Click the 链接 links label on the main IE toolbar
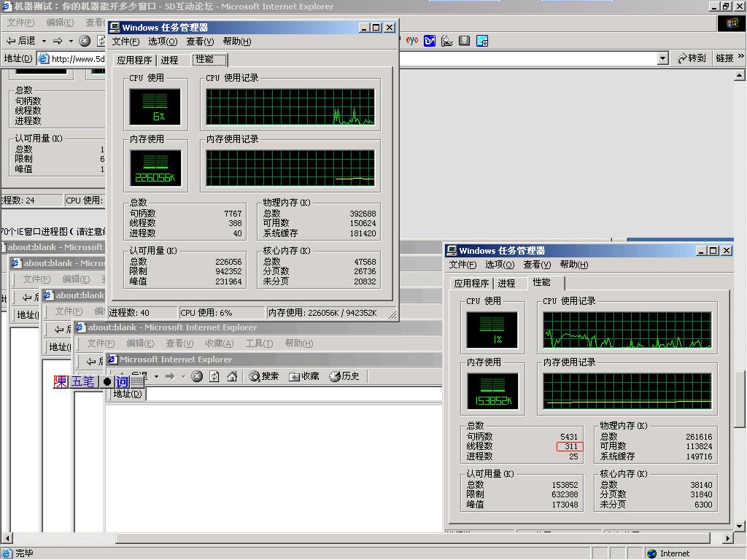This screenshot has width=747, height=560. 724,58
